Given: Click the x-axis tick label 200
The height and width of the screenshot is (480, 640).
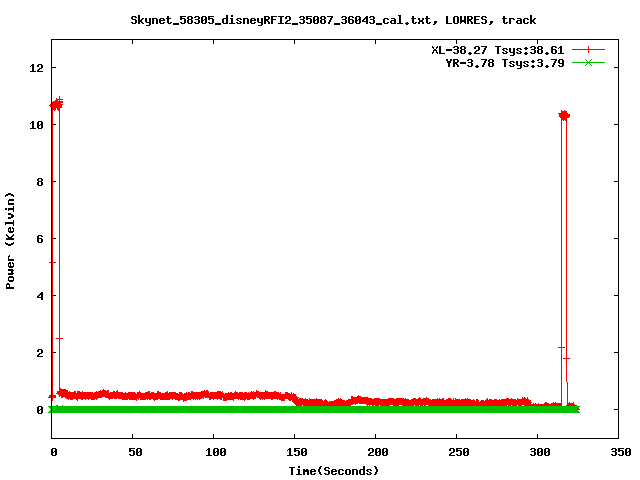Looking at the screenshot, I should pos(378,452).
